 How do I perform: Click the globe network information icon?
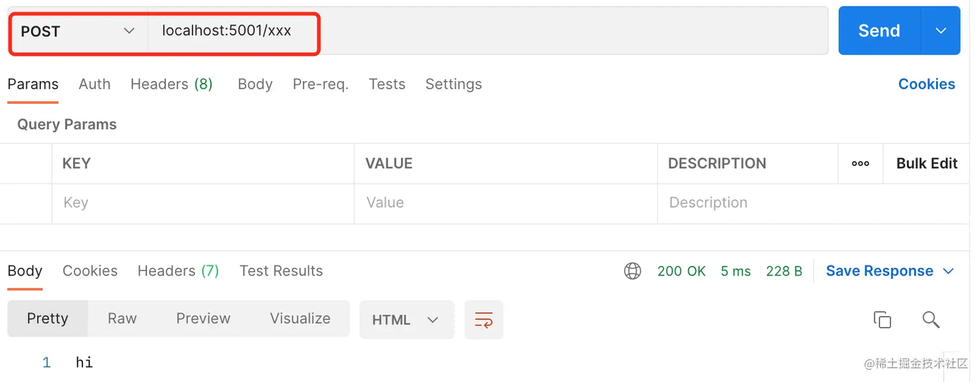point(633,271)
